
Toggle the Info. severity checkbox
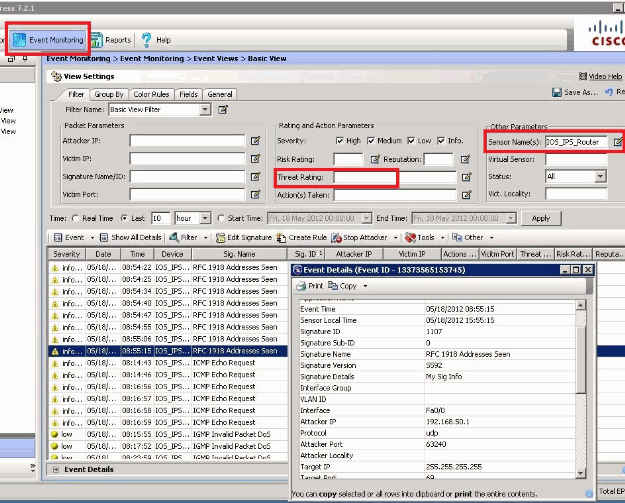pos(441,140)
